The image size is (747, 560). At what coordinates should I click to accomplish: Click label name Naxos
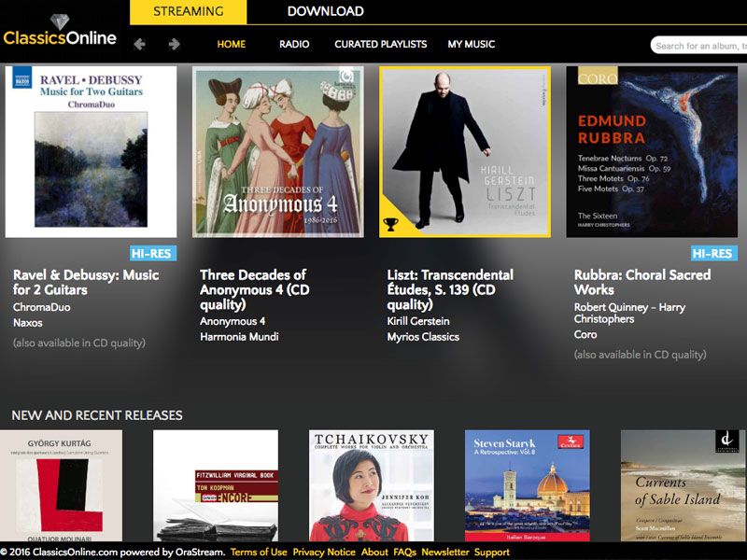28,323
